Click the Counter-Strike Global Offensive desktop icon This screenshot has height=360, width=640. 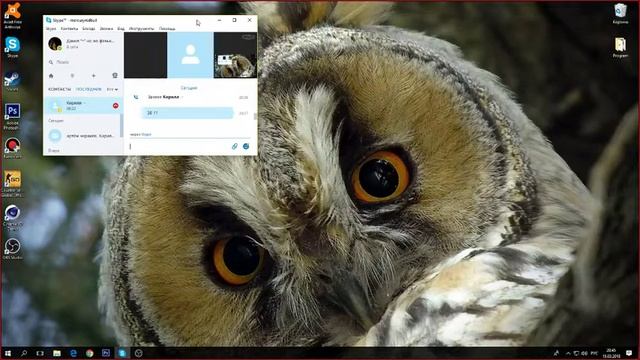[12, 184]
